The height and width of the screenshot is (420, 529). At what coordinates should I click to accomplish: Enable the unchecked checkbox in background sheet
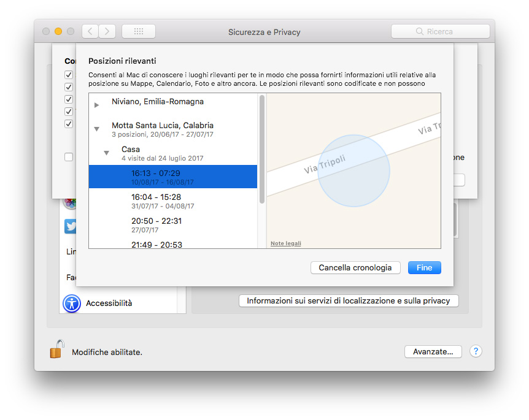pyautogui.click(x=69, y=157)
